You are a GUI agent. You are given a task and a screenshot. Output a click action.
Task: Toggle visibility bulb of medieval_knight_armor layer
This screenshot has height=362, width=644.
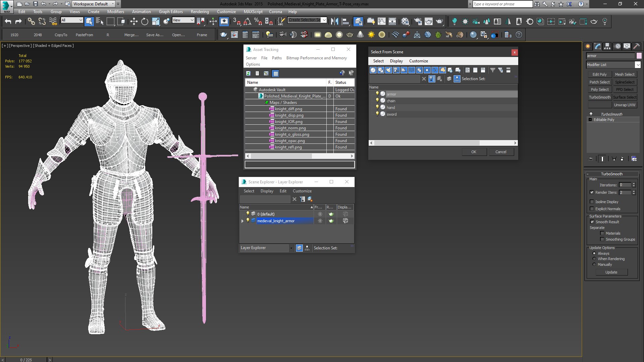point(248,221)
